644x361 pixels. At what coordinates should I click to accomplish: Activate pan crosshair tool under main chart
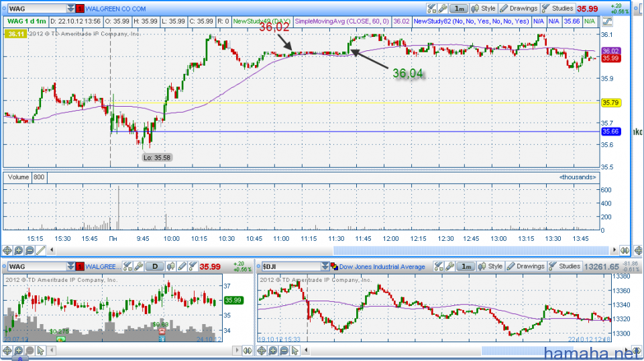7,250
